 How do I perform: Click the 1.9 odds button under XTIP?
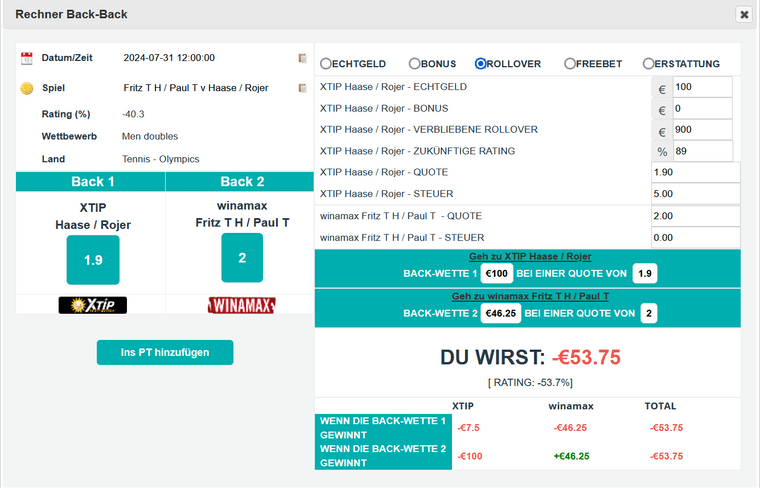pyautogui.click(x=93, y=260)
